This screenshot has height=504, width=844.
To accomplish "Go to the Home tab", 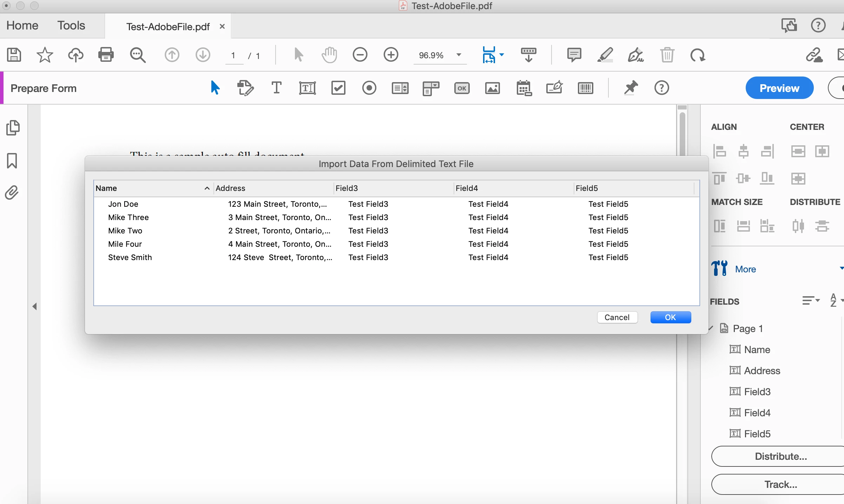I will [x=22, y=26].
